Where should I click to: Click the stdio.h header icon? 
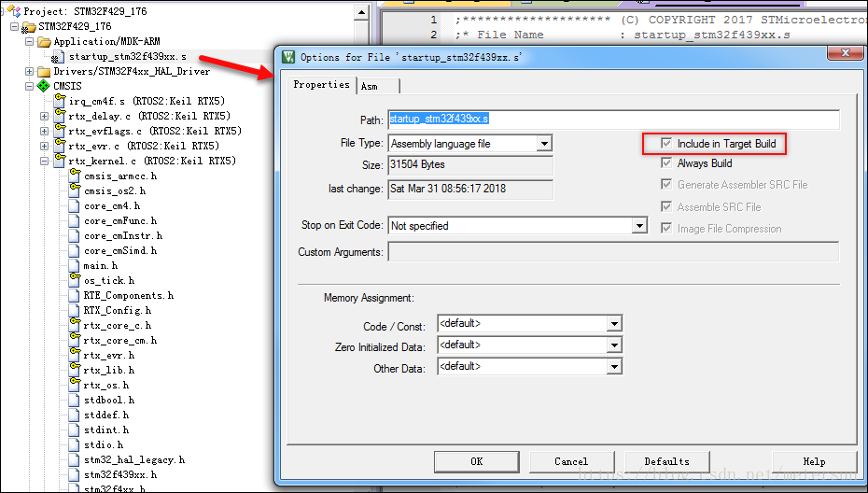74,444
